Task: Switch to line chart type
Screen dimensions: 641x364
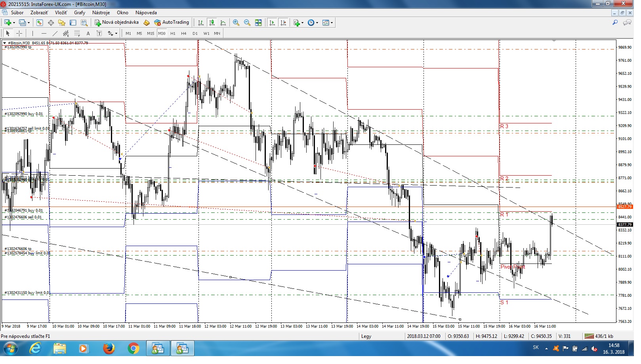Action: 223,23
